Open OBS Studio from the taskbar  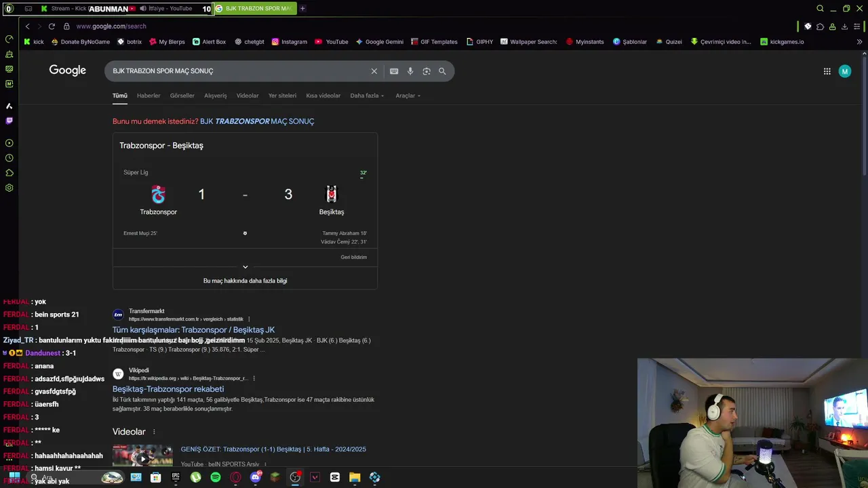tap(295, 477)
